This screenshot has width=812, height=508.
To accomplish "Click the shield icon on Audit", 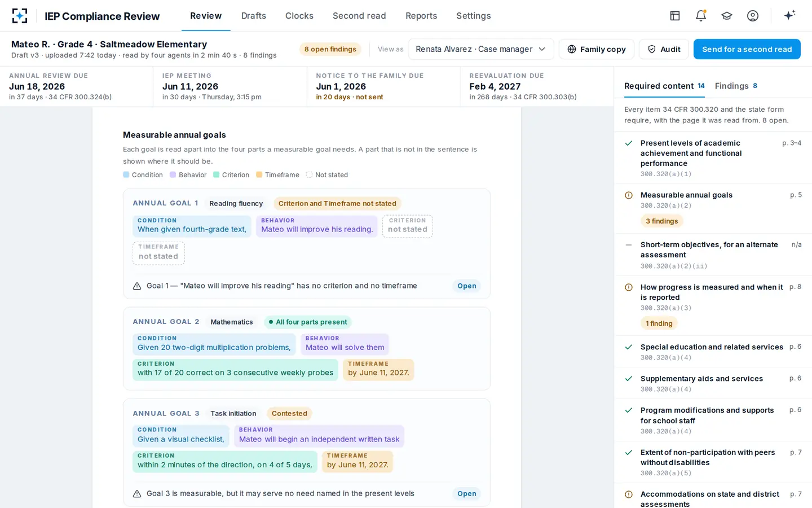I will (x=652, y=49).
